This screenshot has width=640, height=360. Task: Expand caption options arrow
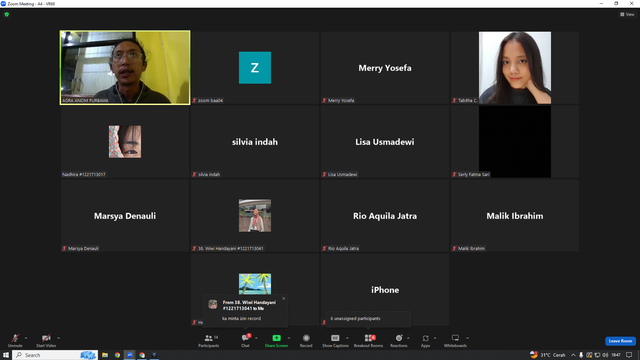pos(347,338)
